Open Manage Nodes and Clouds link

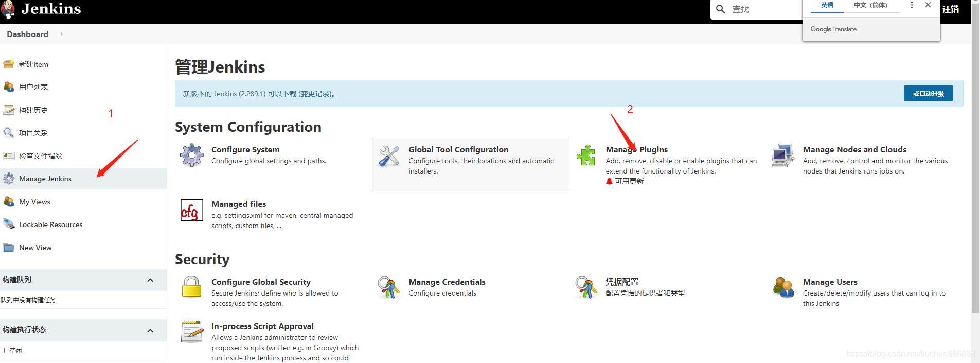coord(854,149)
